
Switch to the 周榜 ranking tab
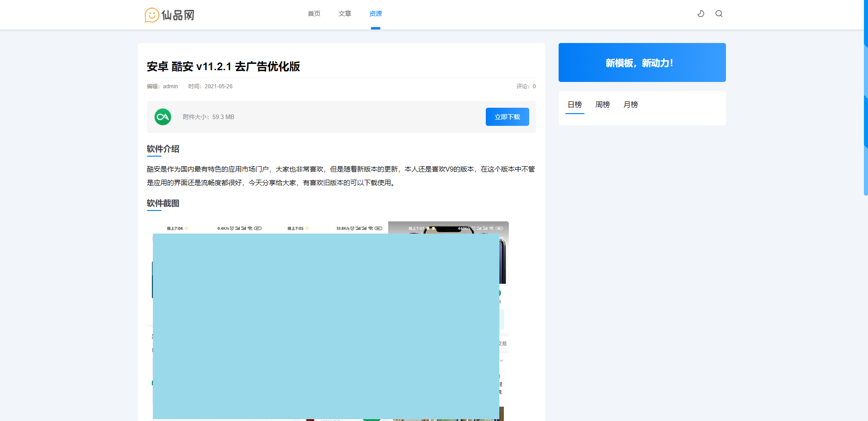tap(602, 105)
